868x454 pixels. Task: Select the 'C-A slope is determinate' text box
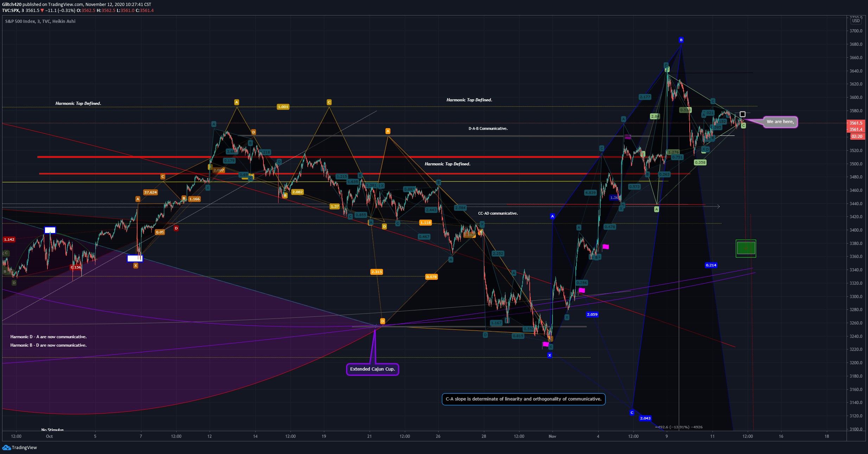click(x=523, y=399)
